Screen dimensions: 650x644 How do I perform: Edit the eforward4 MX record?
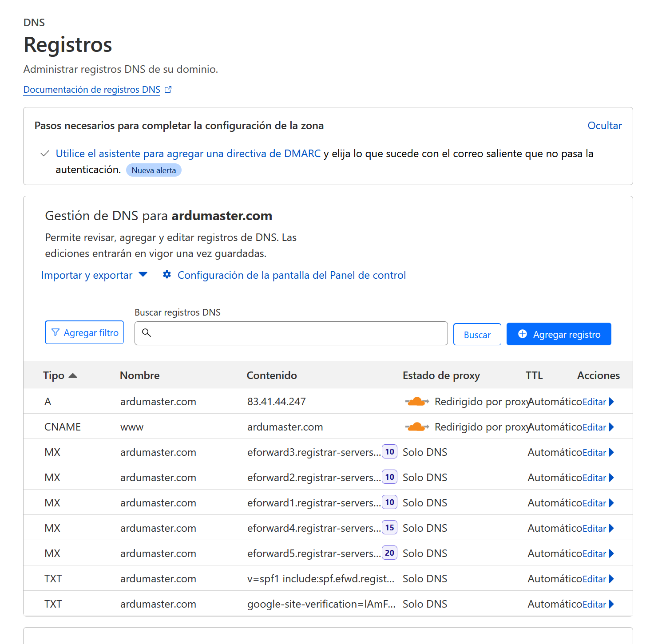594,529
